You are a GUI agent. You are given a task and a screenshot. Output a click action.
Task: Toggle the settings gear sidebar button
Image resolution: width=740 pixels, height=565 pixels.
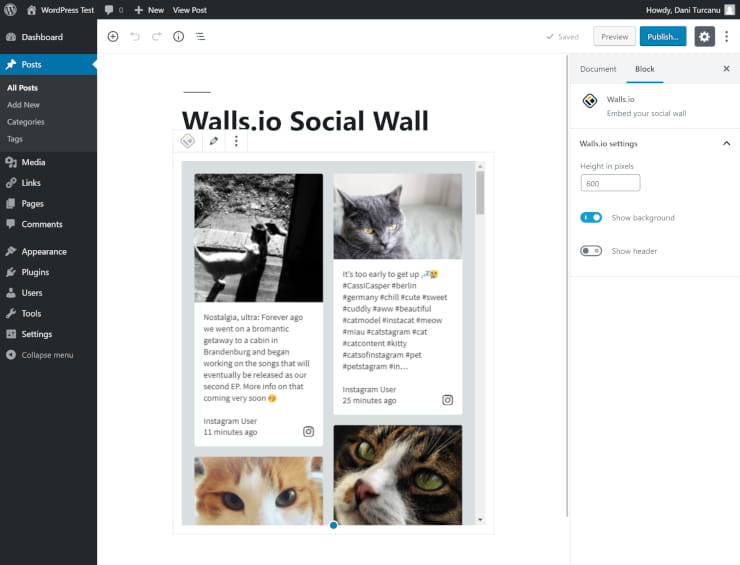tap(704, 36)
